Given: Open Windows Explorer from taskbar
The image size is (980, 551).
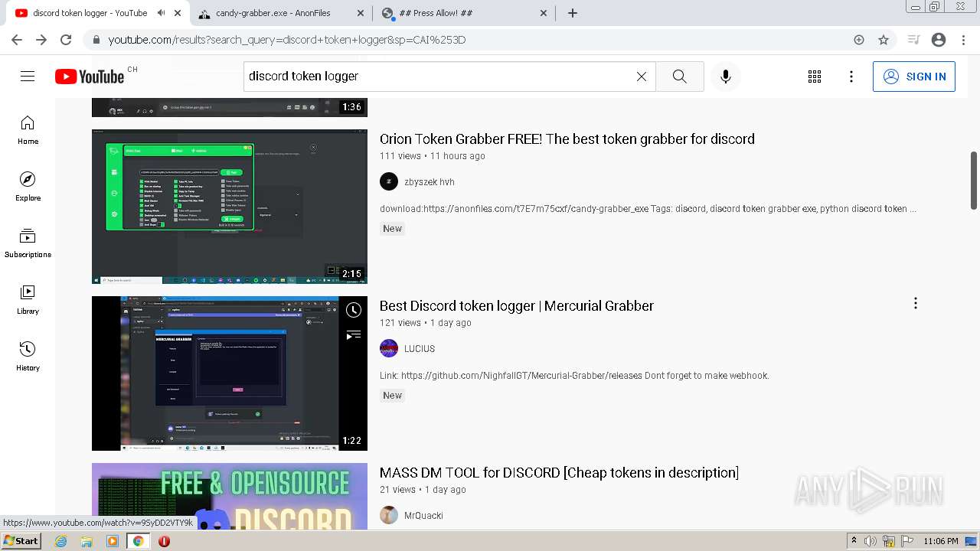Looking at the screenshot, I should (87, 541).
